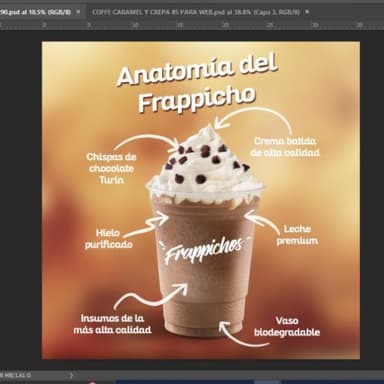The height and width of the screenshot is (384, 384).
Task: Select the active document tab at 10.5% zoom
Action: coord(35,12)
